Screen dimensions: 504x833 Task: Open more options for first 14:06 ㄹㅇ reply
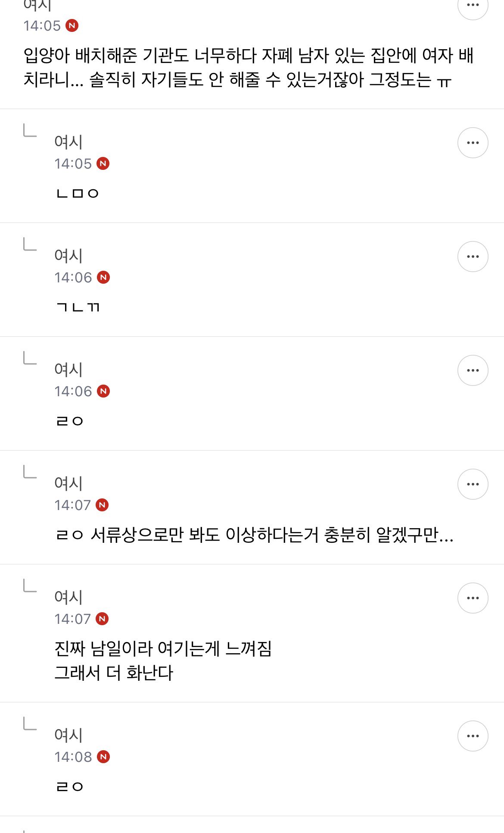473,370
